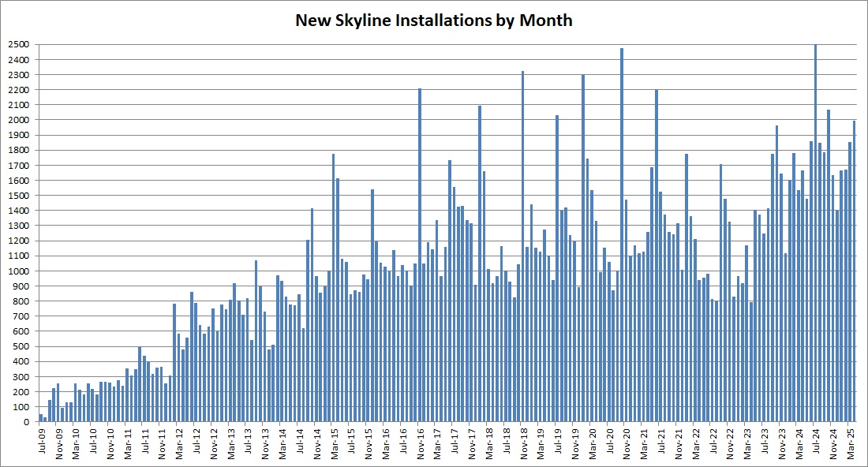Click the y-axis label 2500
Screen dimensions: 868x467
click(19, 44)
